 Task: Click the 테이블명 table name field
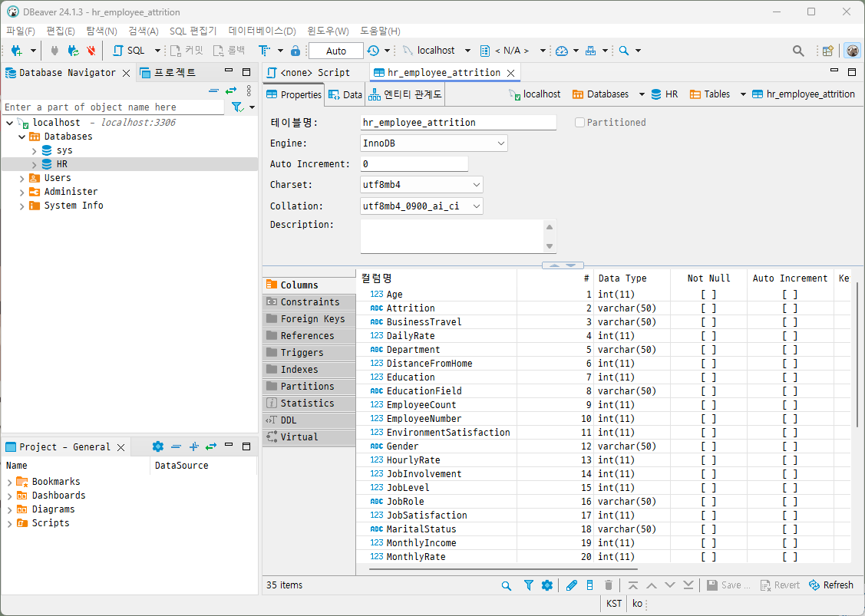tap(458, 123)
